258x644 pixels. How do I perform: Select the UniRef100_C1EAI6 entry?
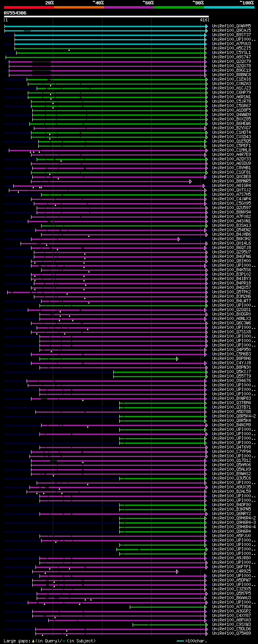click(231, 79)
